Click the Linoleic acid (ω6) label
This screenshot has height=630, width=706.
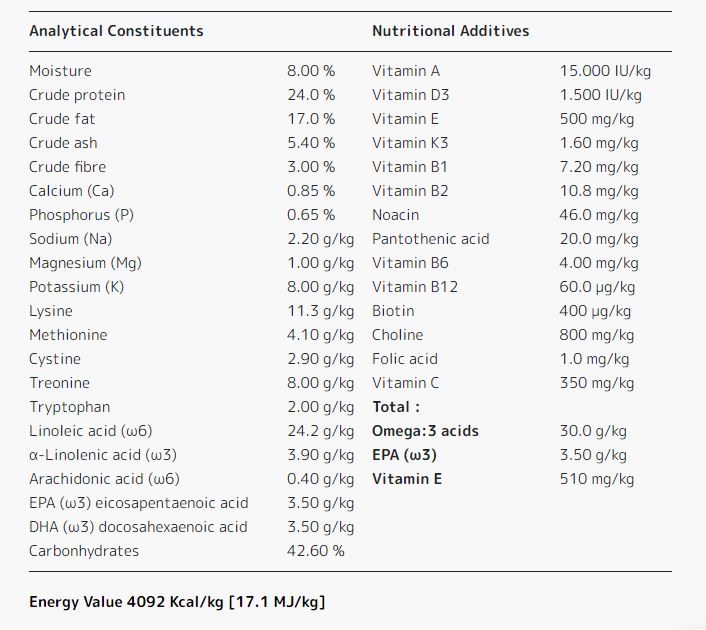tap(90, 431)
